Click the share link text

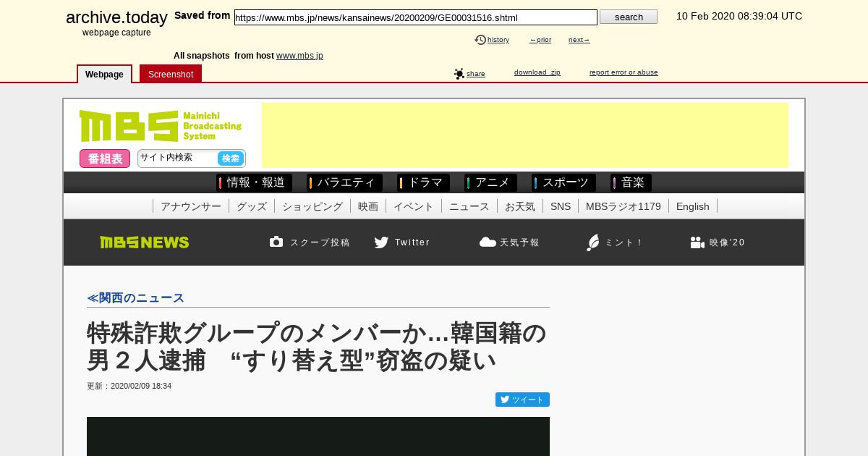point(476,74)
